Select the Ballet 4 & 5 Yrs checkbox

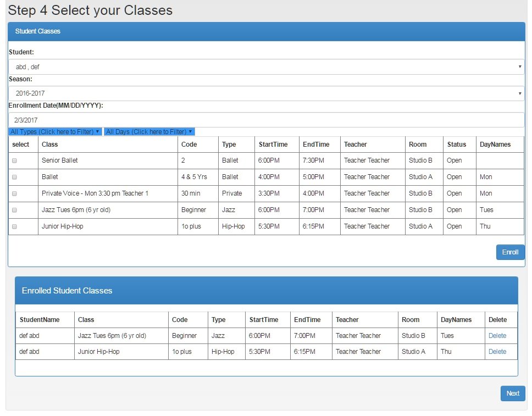[x=14, y=177]
